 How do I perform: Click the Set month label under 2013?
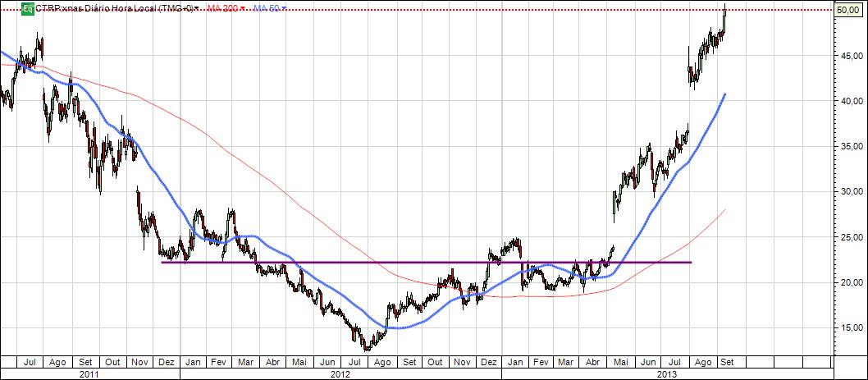click(x=727, y=362)
